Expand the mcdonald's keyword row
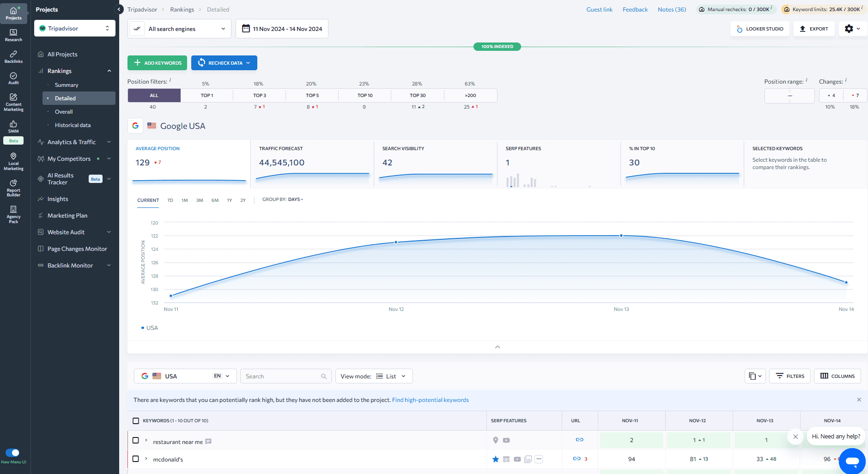This screenshot has width=868, height=474. pos(146,459)
